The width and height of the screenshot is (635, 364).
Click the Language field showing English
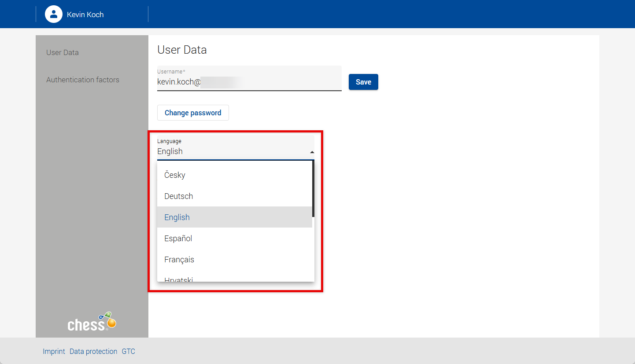click(229, 151)
